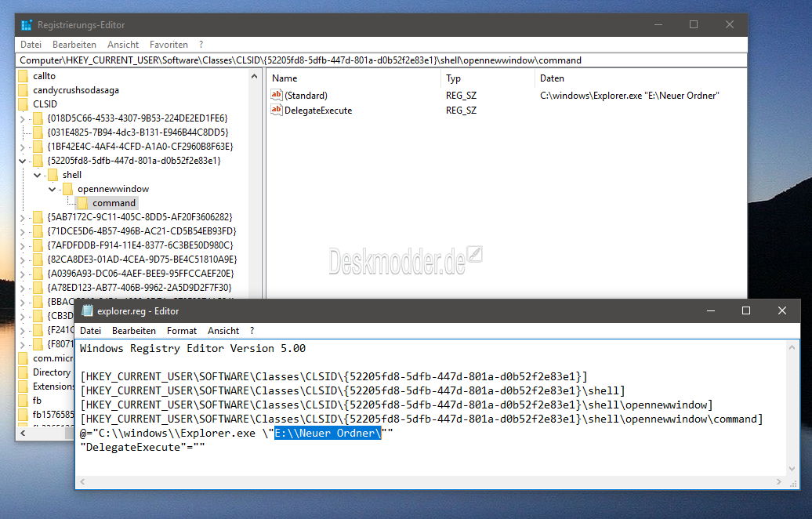Click the folder icon of {A0396A93-DC06-4AEF-BEE9-95FFCCAEF20E}
The image size is (812, 519).
pos(38,273)
